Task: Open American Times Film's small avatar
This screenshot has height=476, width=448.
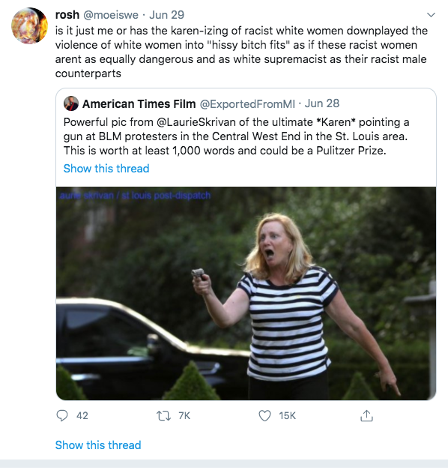Action: [71, 104]
